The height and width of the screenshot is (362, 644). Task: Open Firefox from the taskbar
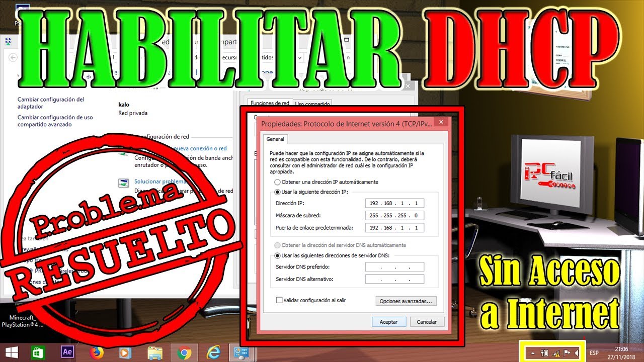[97, 353]
